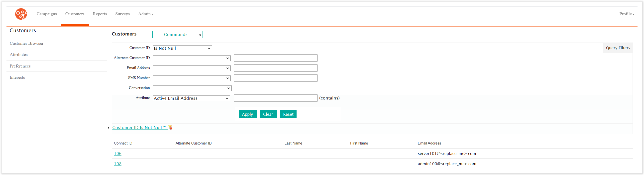Select the server101@<replace_me>.com email cell

point(447,154)
